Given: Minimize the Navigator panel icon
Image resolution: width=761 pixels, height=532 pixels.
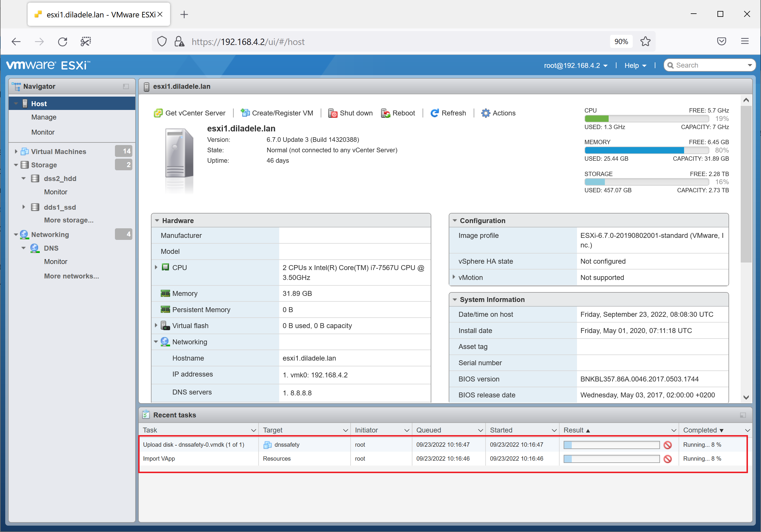Looking at the screenshot, I should [x=126, y=86].
